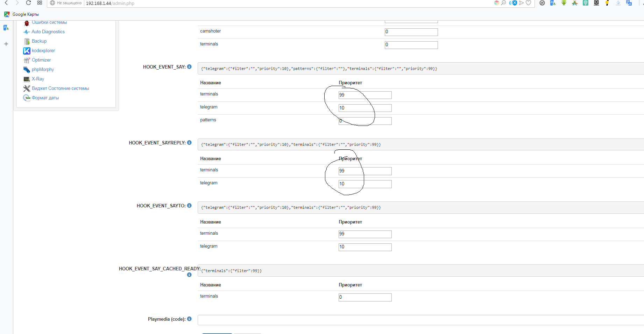Click camshoter priority input field

coord(411,32)
